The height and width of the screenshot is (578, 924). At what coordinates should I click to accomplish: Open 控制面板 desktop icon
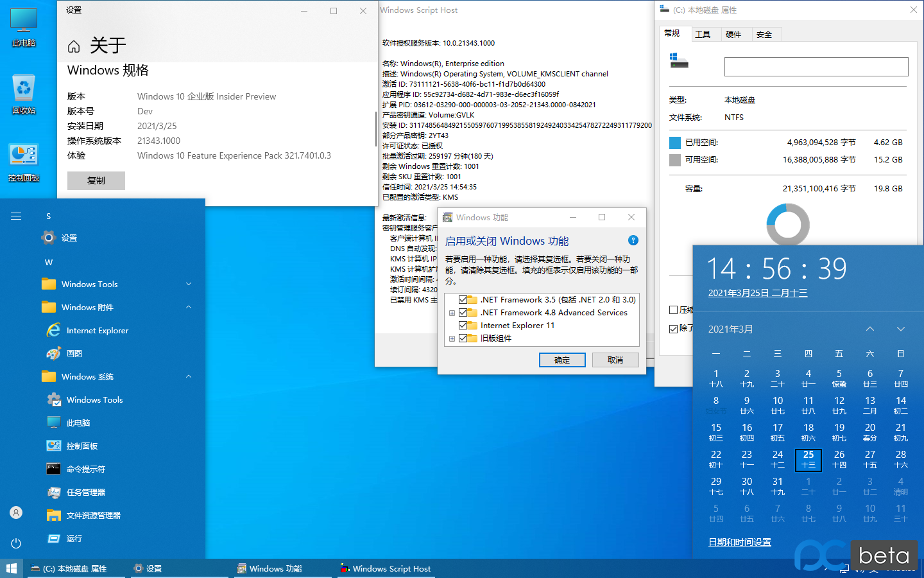tap(24, 162)
